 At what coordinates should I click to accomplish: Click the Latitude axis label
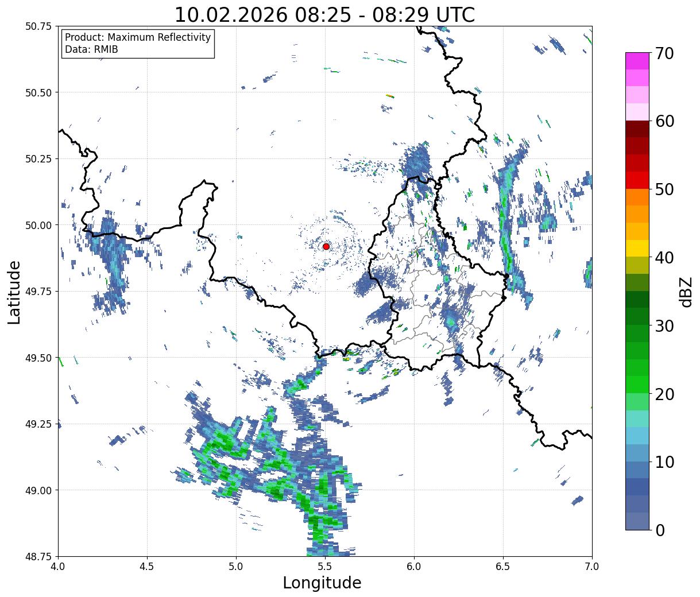tap(14, 292)
